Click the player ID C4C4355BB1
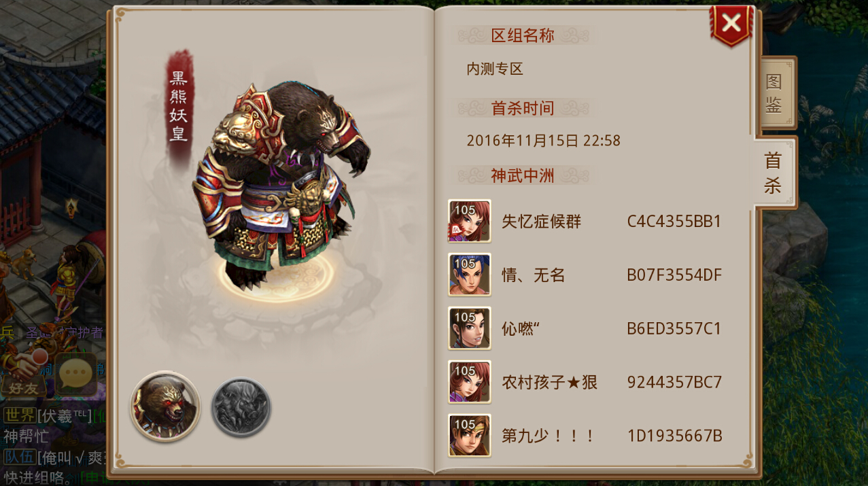 point(674,222)
